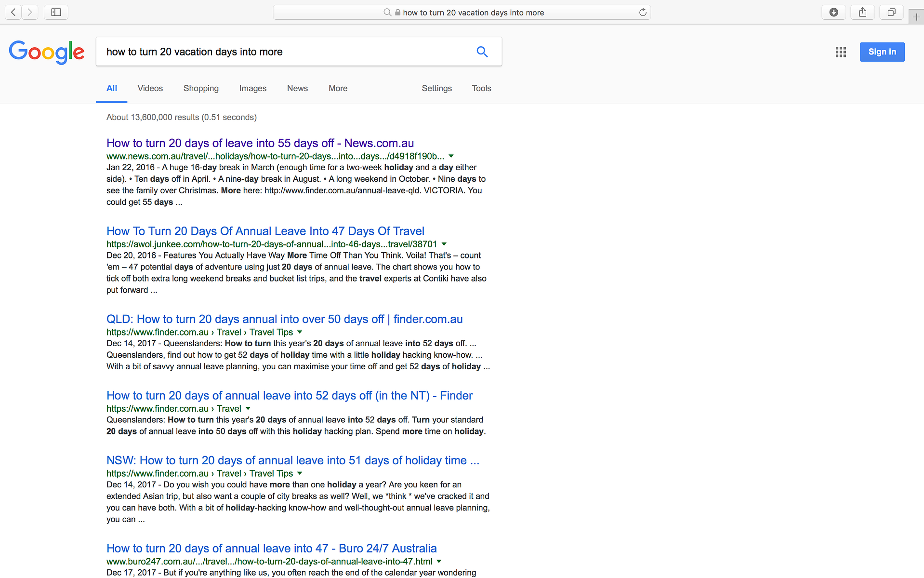924x578 pixels.
Task: Click the awol.junkee.com green URL text
Action: pos(272,244)
